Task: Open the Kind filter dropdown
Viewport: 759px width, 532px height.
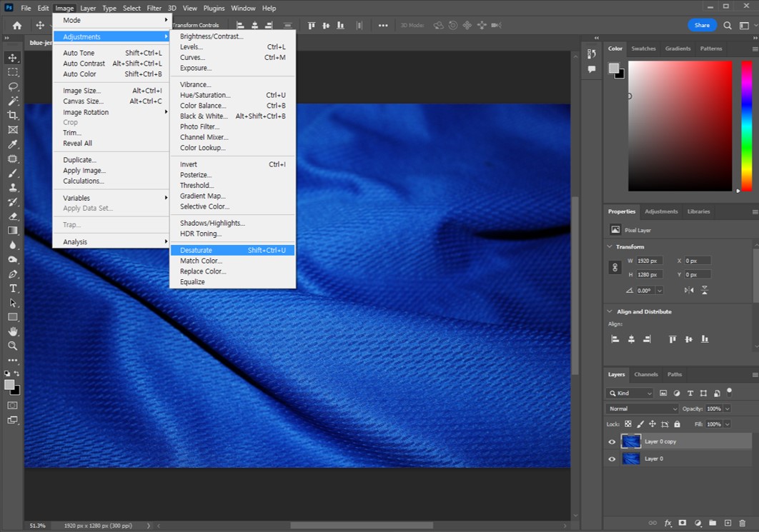Action: pos(630,393)
